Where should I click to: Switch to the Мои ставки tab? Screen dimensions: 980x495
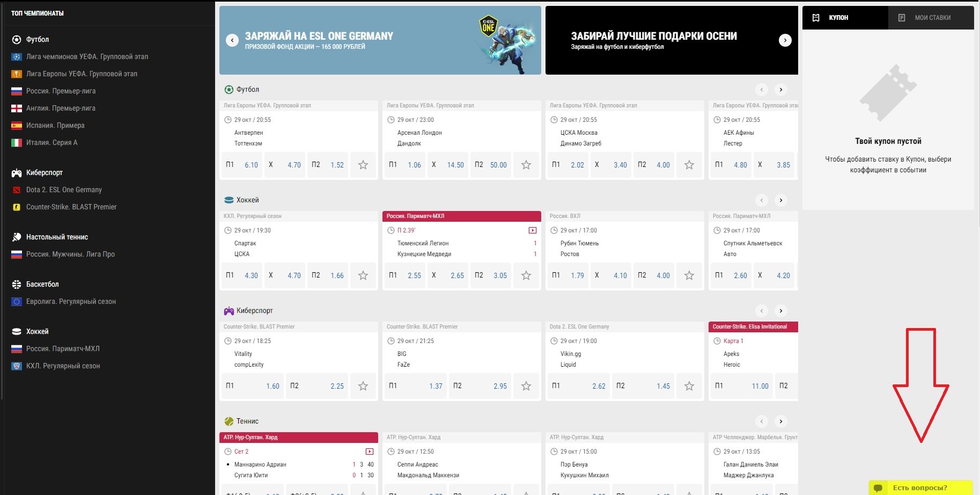[932, 18]
